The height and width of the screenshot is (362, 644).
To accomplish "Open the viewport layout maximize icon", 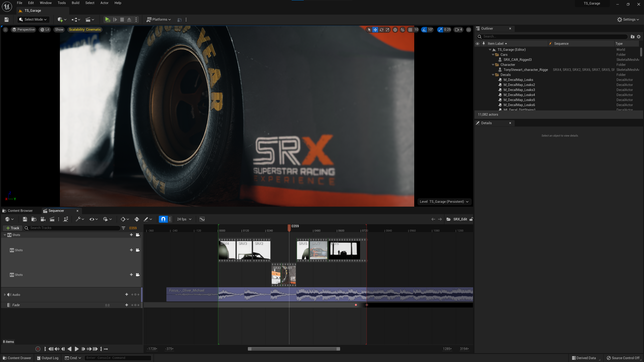I will pos(469,30).
